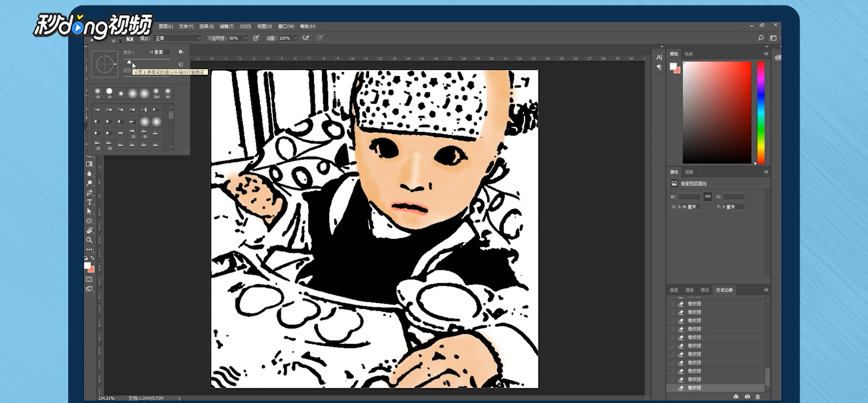Image resolution: width=868 pixels, height=403 pixels.
Task: Open the Color panel flyout menu icon
Action: [766, 54]
